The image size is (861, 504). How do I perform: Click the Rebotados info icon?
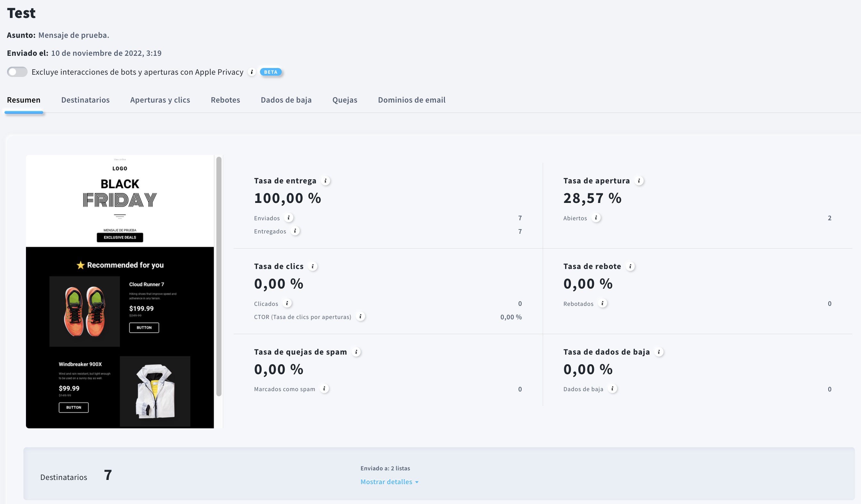[x=603, y=303]
